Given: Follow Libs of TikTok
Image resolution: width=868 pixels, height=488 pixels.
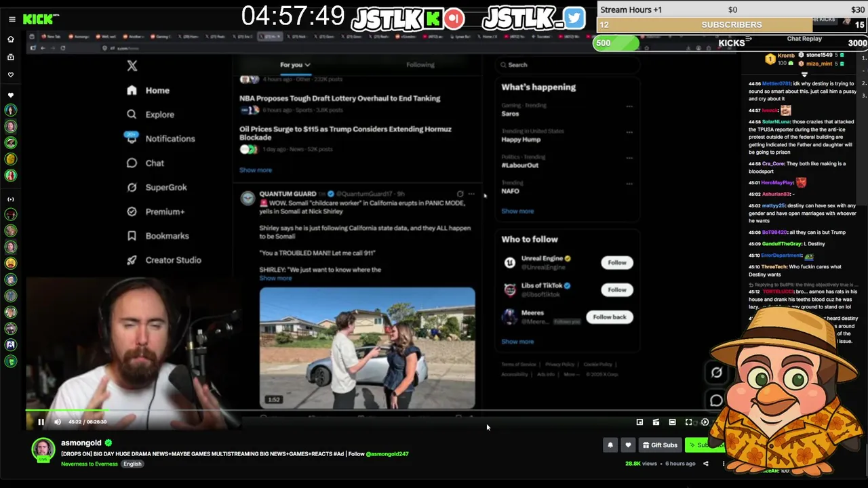Looking at the screenshot, I should [617, 289].
